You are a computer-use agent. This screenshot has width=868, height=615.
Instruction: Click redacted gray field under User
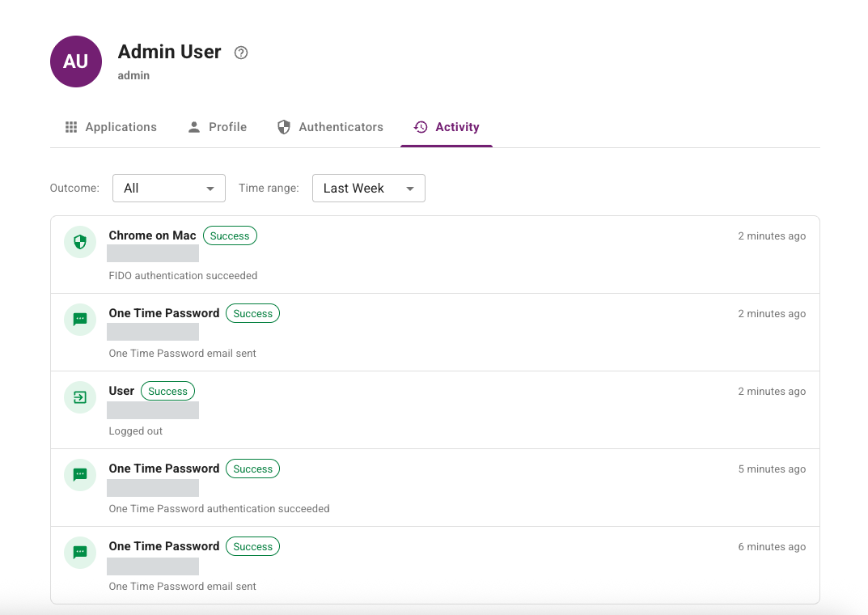[153, 410]
